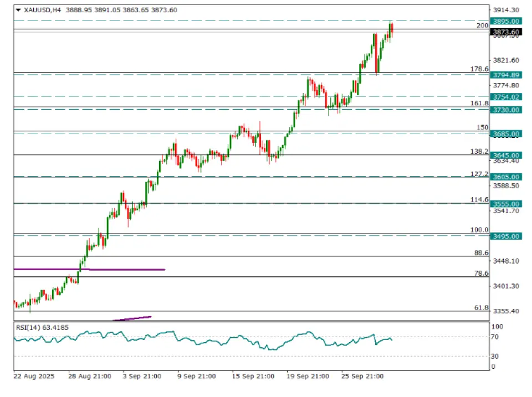The height and width of the screenshot is (397, 532).
Task: Select the 3685.00 price level label
Action: pyautogui.click(x=506, y=134)
